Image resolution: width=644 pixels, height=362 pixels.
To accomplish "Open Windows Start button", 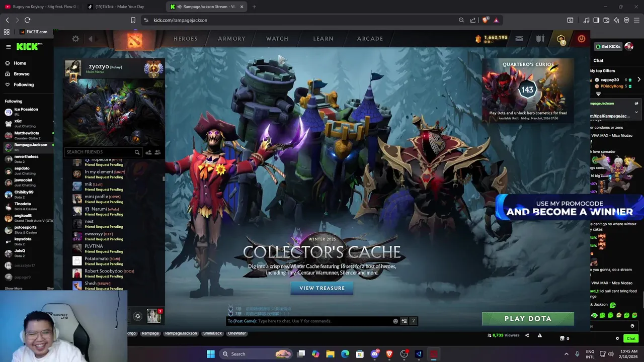I will coord(211,354).
